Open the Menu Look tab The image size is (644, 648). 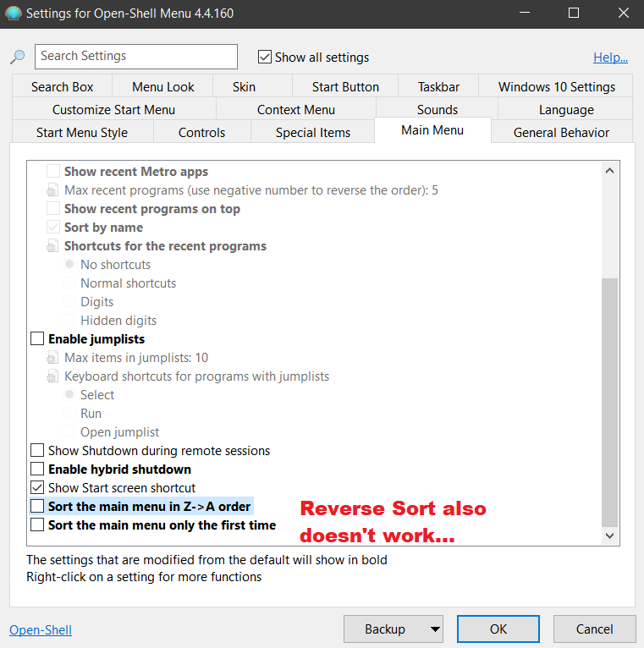click(x=162, y=86)
